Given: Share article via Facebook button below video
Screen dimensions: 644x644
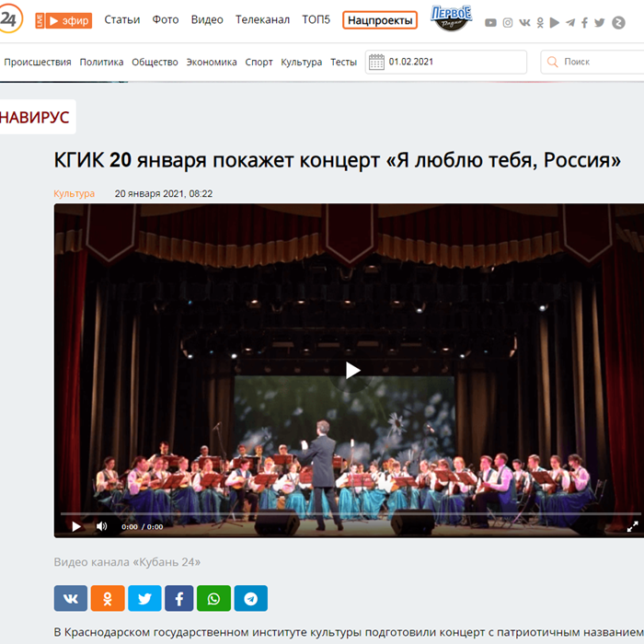Looking at the screenshot, I should (x=179, y=598).
